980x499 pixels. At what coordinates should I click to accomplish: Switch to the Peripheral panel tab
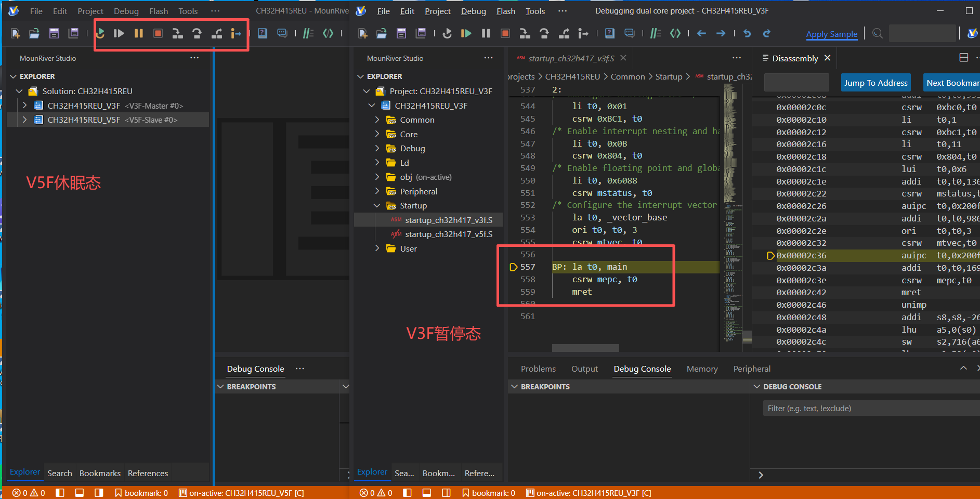pyautogui.click(x=752, y=369)
